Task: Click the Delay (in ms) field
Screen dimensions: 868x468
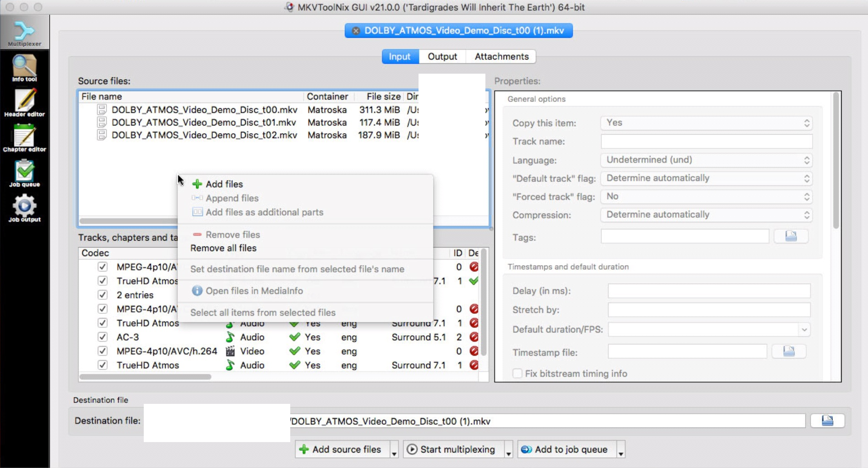Action: [709, 291]
